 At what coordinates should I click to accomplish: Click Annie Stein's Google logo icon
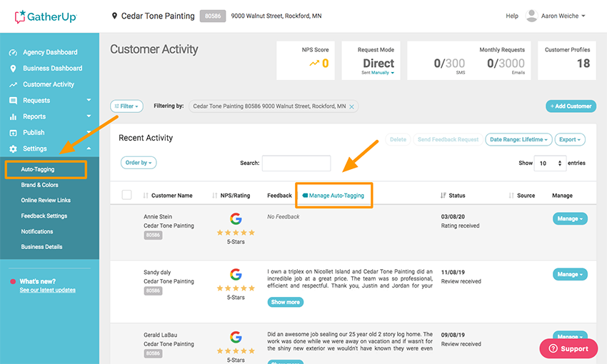236,218
